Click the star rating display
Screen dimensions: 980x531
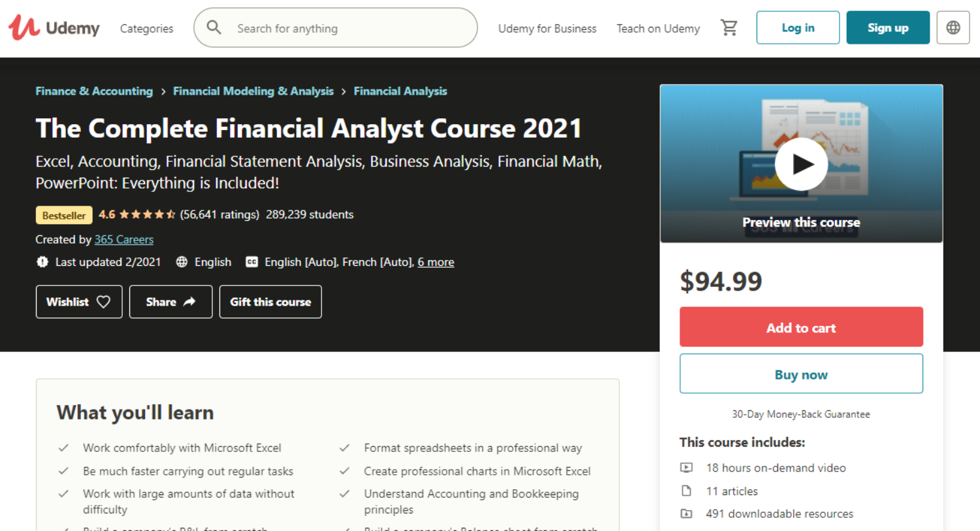coord(152,214)
